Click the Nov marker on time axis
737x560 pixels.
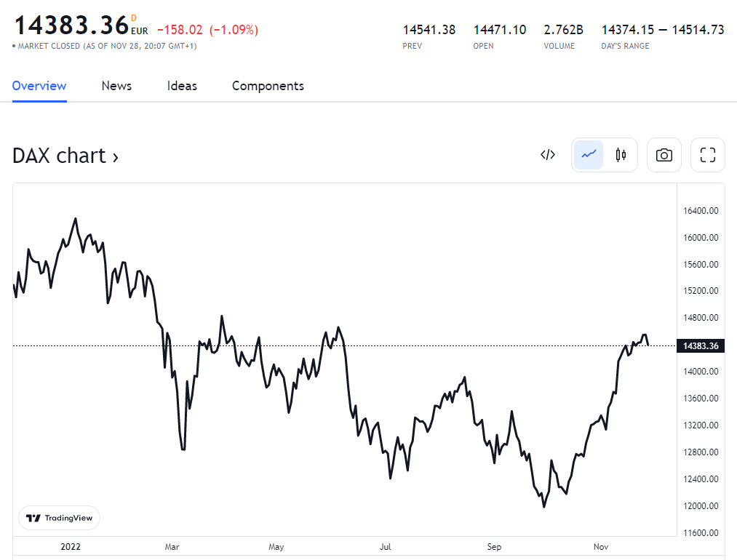click(x=601, y=546)
